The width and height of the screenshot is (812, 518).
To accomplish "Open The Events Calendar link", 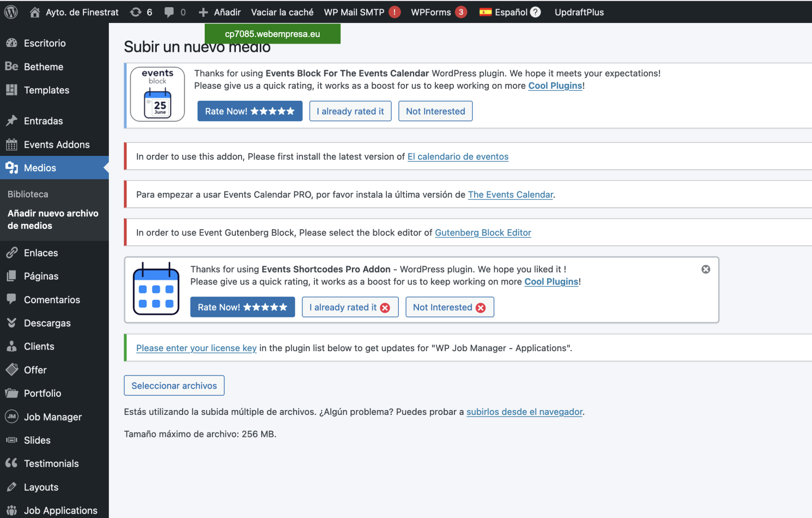I will tap(510, 194).
